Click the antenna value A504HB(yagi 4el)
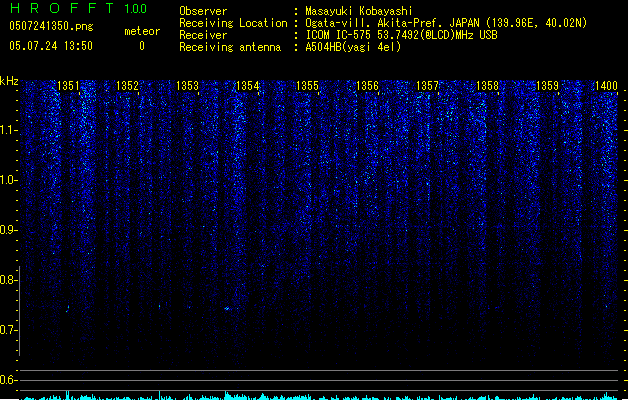This screenshot has height=400, width=629. 353,47
